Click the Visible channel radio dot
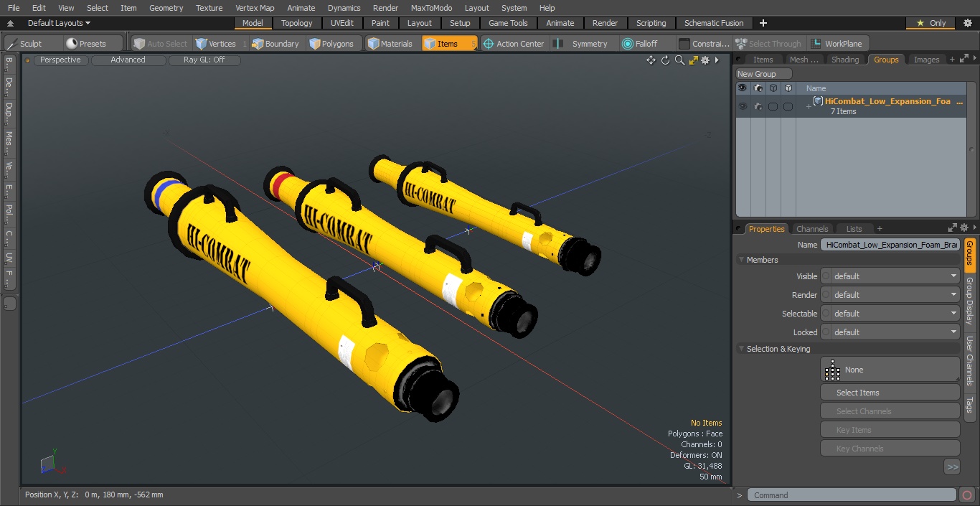This screenshot has height=506, width=980. click(825, 276)
